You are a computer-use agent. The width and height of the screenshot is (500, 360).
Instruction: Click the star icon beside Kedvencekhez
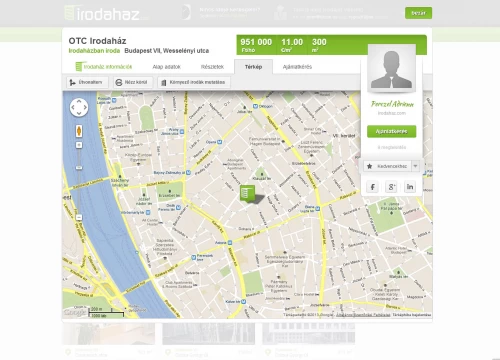pyautogui.click(x=369, y=166)
